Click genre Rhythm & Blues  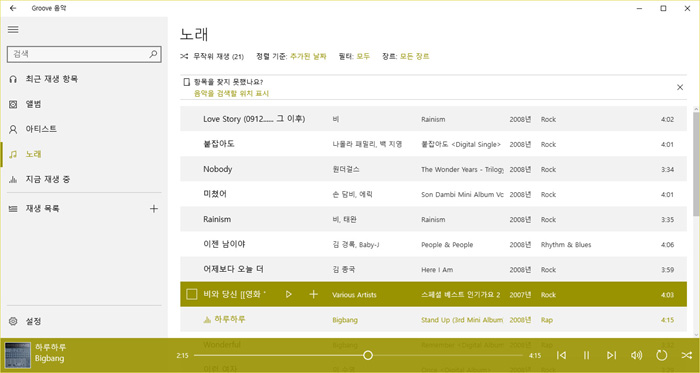coord(566,245)
